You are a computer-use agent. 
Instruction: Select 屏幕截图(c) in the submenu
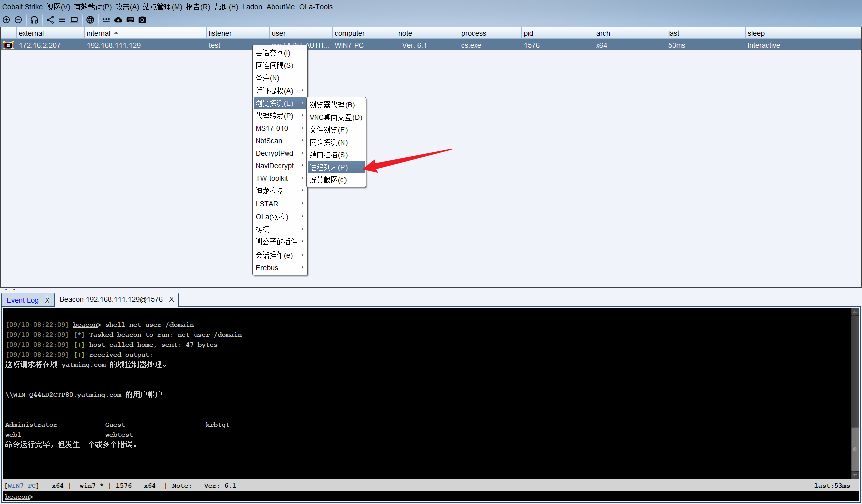336,180
